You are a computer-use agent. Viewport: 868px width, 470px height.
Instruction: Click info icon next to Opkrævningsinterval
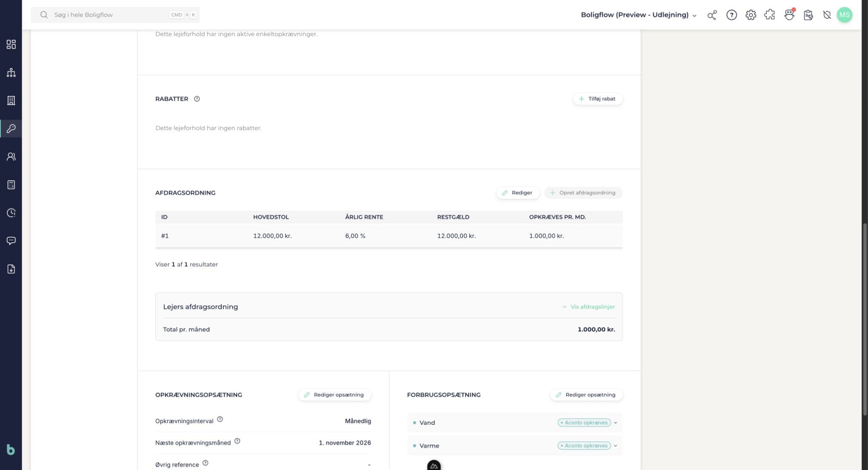pos(220,419)
